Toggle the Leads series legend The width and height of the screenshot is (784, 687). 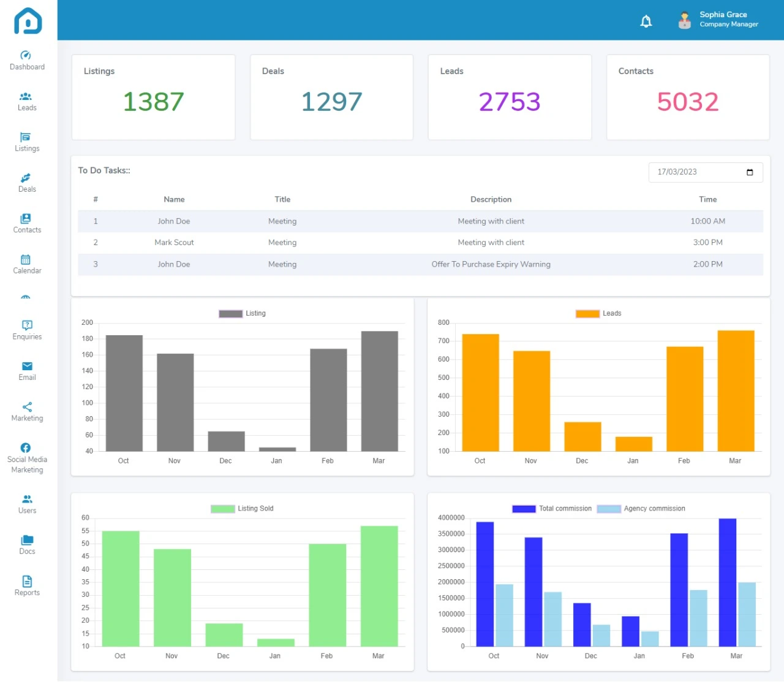599,313
